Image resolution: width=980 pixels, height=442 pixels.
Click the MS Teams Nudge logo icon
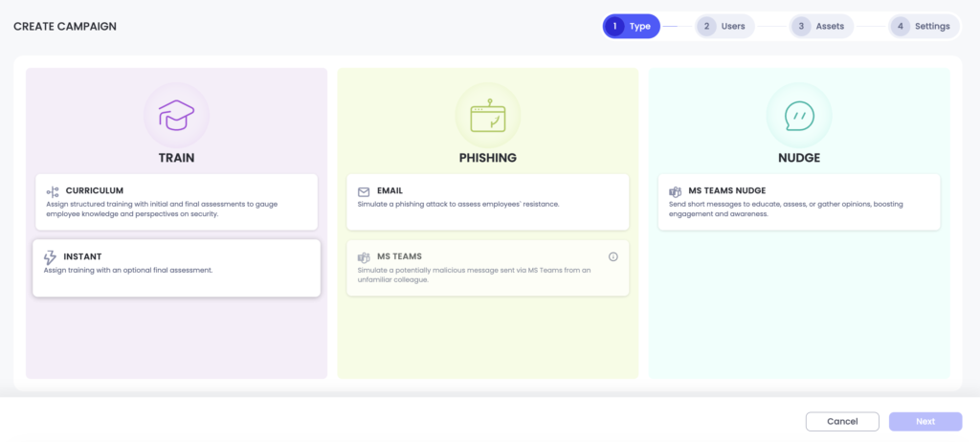coord(675,191)
